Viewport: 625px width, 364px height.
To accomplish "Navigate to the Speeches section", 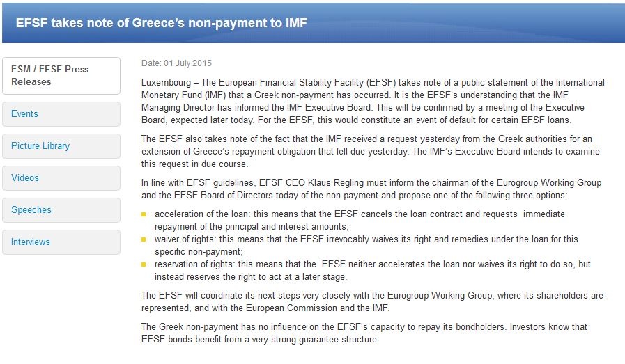I will click(61, 210).
